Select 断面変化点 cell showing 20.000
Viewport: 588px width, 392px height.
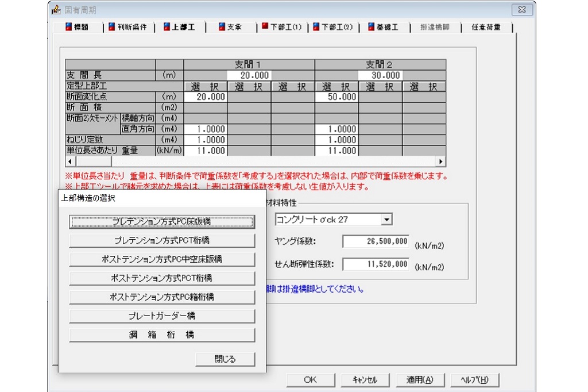pos(206,97)
